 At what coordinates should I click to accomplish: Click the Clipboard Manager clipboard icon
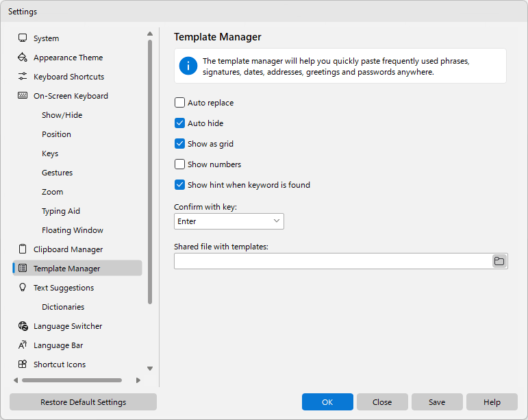click(x=23, y=249)
